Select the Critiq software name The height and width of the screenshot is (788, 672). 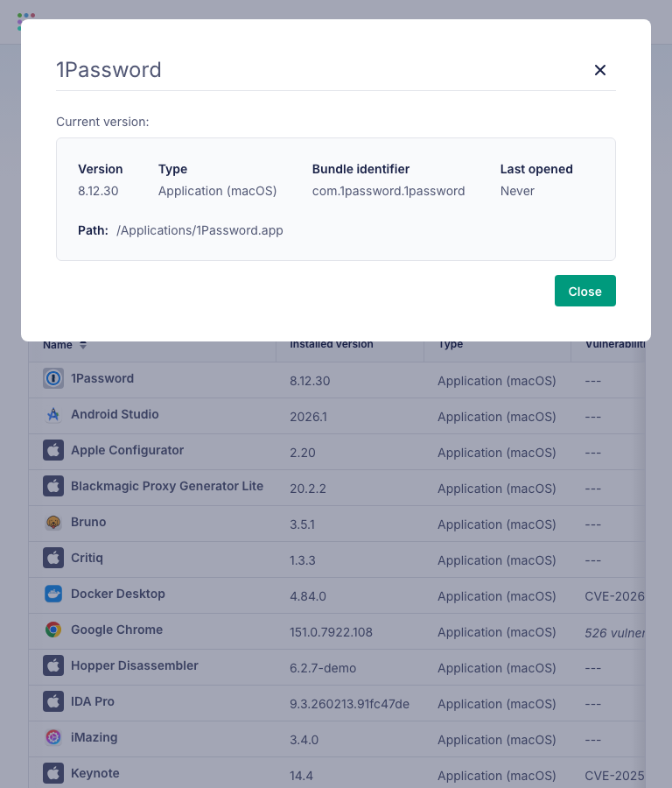[87, 558]
